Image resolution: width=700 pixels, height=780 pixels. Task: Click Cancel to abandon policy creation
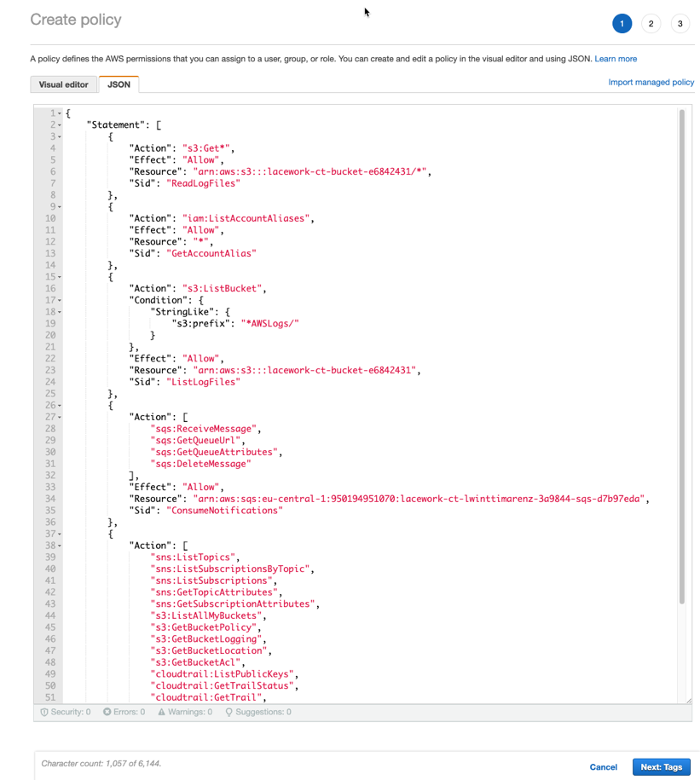pyautogui.click(x=603, y=767)
